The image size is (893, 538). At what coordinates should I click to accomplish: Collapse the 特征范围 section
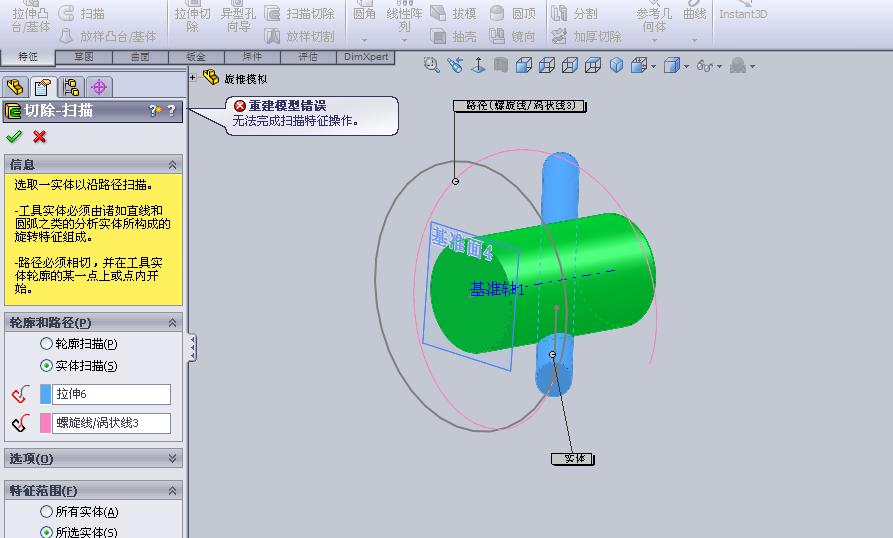point(172,490)
